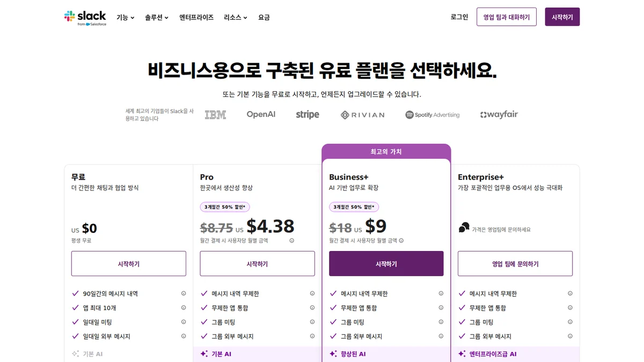The width and height of the screenshot is (644, 362).
Task: Open Enterprise+ 그룹 외부 메시지 info icon
Action: pyautogui.click(x=570, y=336)
